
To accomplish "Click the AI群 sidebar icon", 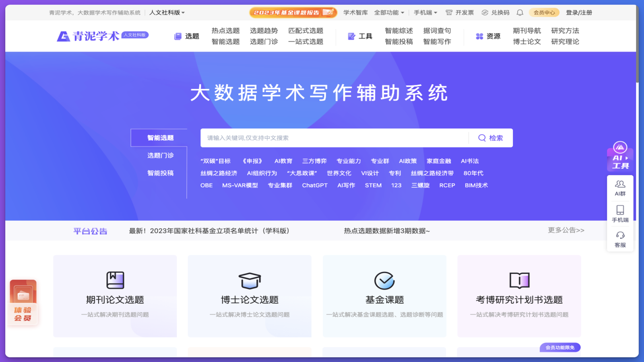I will coord(620,188).
